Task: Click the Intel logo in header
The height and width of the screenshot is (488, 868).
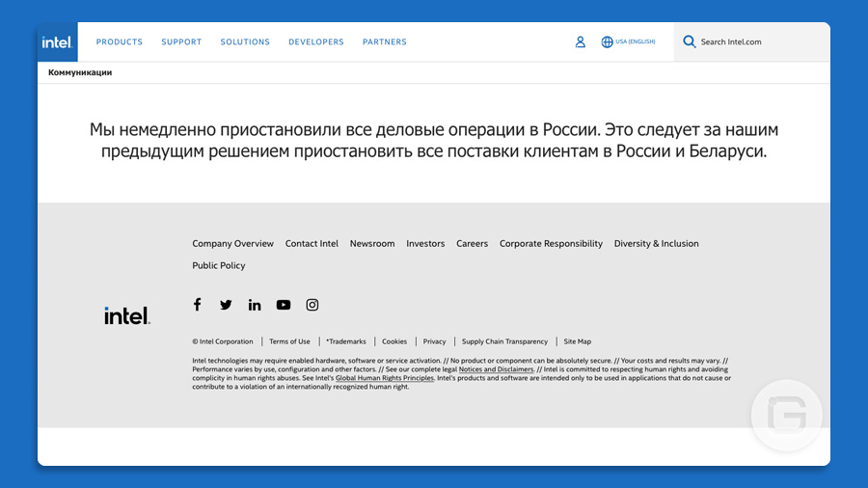Action: 58,42
